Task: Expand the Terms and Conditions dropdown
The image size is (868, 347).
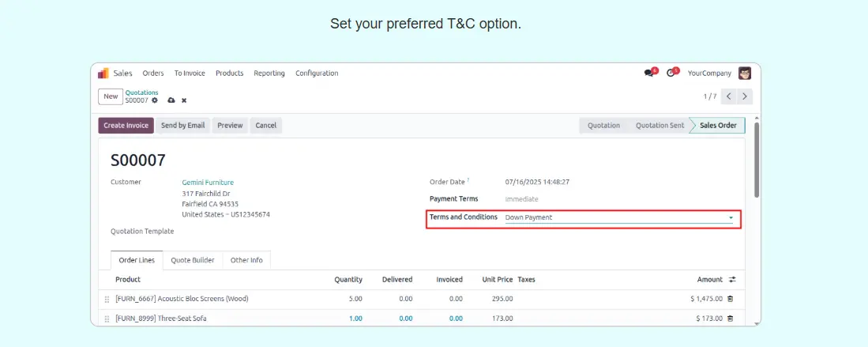Action: [x=731, y=217]
